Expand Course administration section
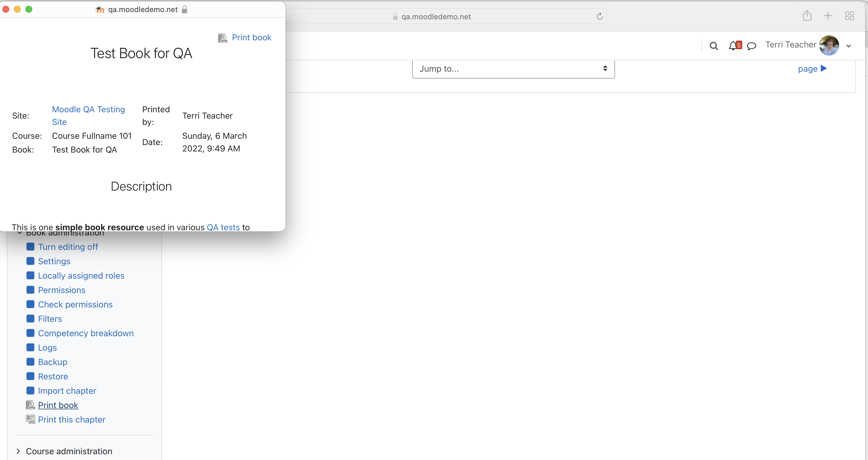868x460 pixels. coord(18,451)
